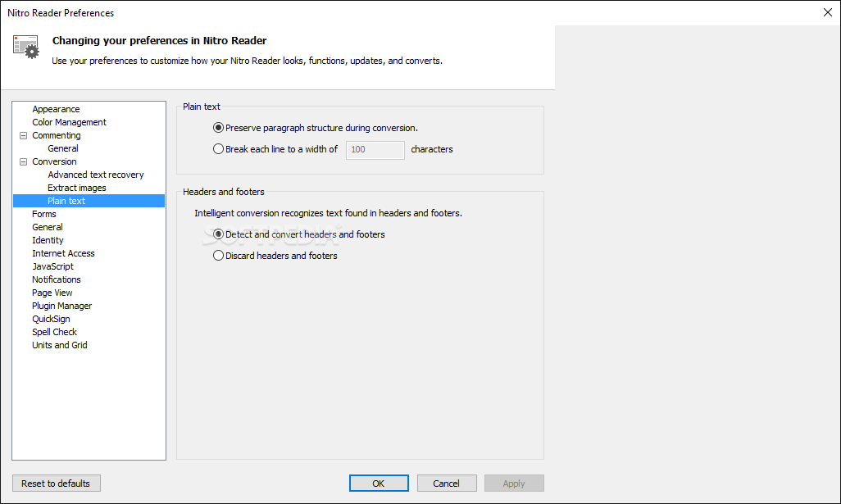Open Identity preferences
Viewport: 841px width, 504px height.
click(x=48, y=240)
